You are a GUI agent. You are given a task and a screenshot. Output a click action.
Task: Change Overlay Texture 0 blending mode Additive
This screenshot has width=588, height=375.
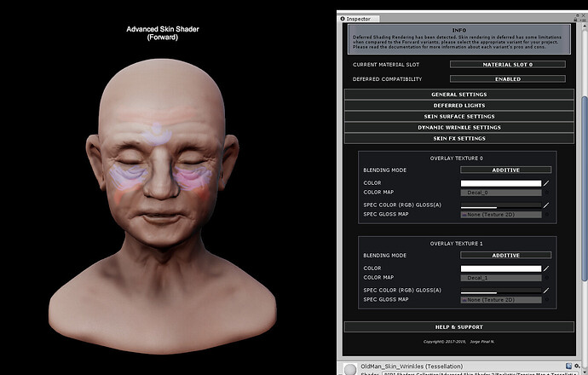(x=506, y=170)
